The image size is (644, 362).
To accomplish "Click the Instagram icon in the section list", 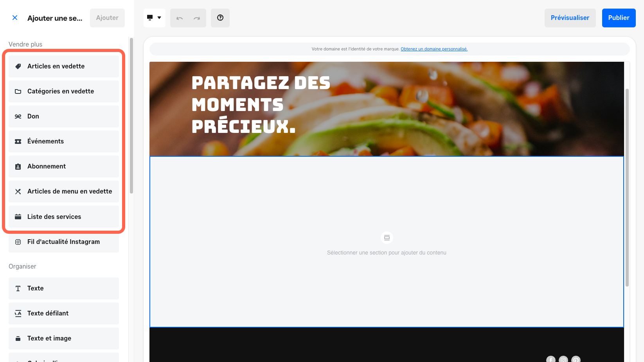I will tap(18, 242).
